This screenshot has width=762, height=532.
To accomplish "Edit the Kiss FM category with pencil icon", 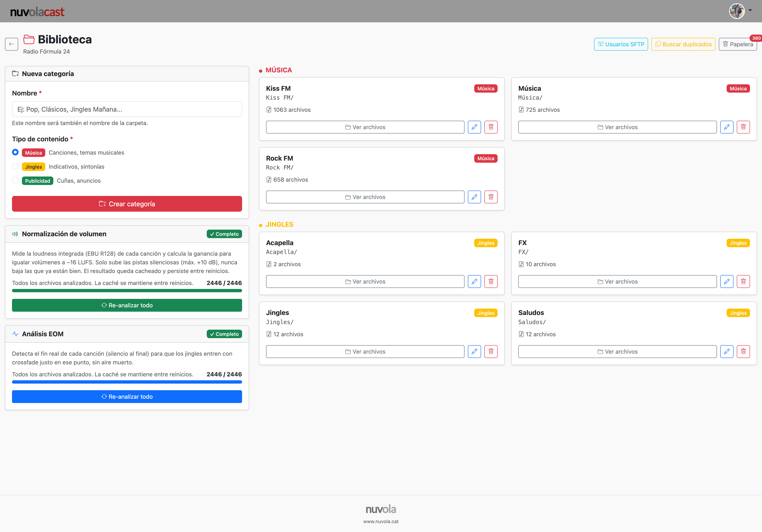I will coord(474,127).
